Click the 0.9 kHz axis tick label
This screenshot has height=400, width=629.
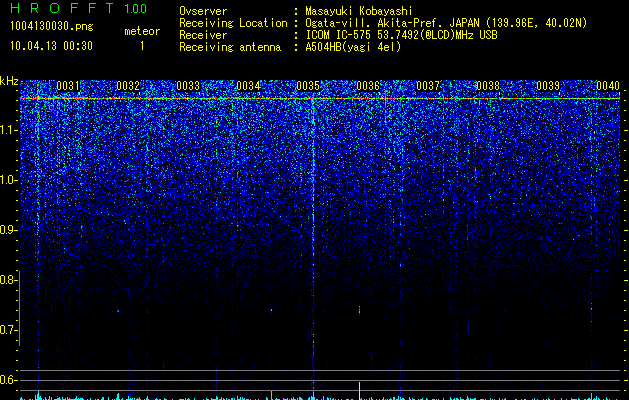point(8,230)
